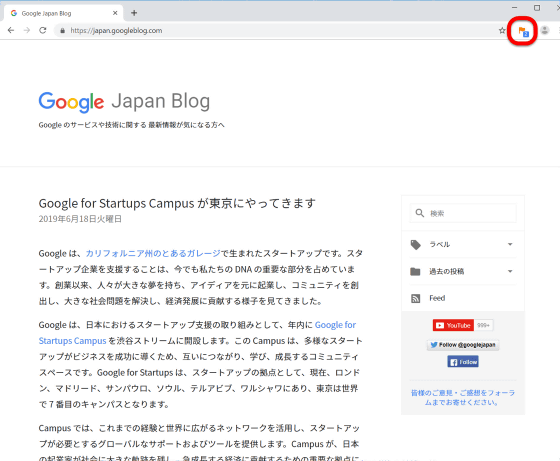The image size is (560, 461).
Task: Click the ラベル tag icon
Action: [x=415, y=245]
